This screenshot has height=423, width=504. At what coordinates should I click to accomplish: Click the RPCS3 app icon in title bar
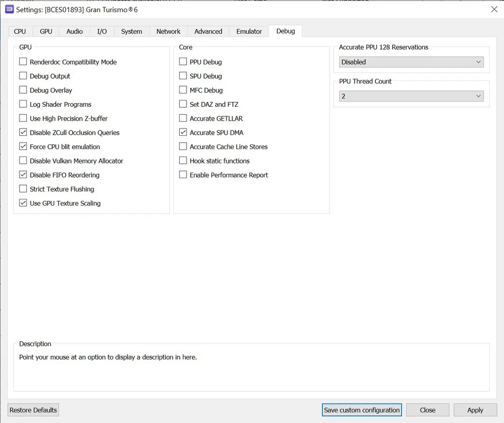pyautogui.click(x=10, y=10)
